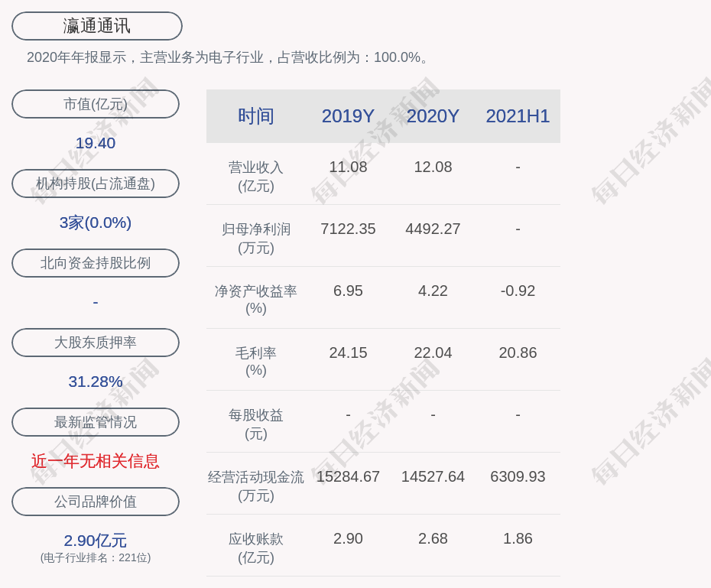Click the 2019Y column header
711x588 pixels.
coord(348,116)
